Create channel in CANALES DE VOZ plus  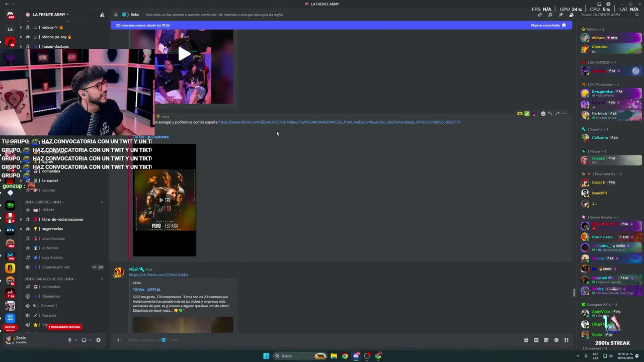point(102,279)
